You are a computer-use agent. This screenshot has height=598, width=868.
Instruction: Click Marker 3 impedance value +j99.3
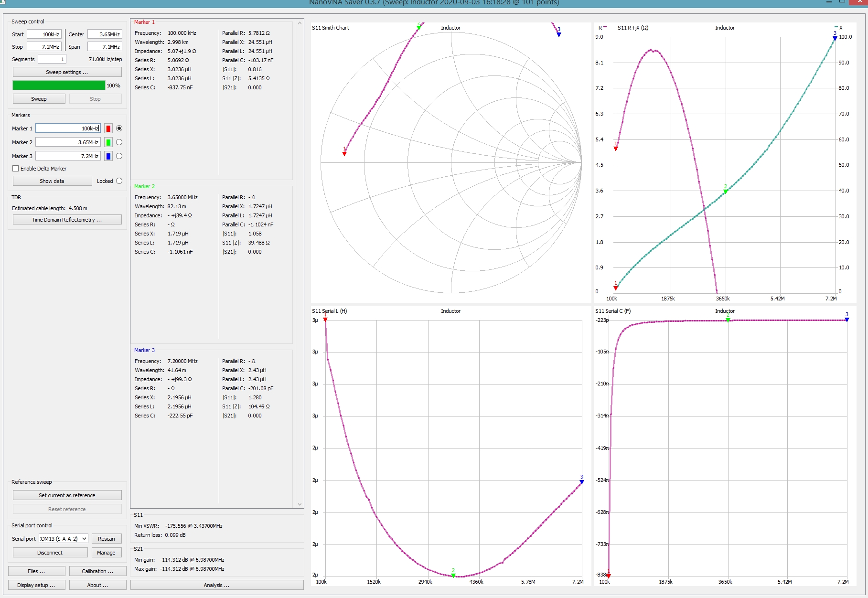click(x=180, y=379)
